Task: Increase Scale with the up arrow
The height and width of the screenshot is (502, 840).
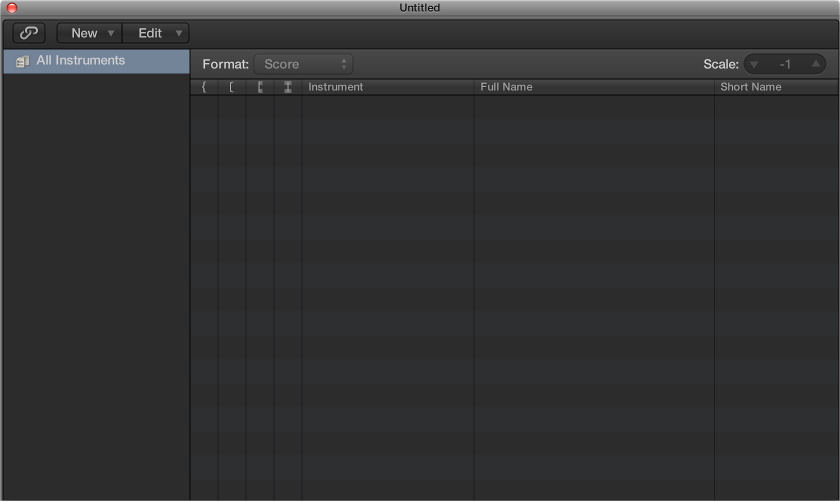Action: pos(816,64)
